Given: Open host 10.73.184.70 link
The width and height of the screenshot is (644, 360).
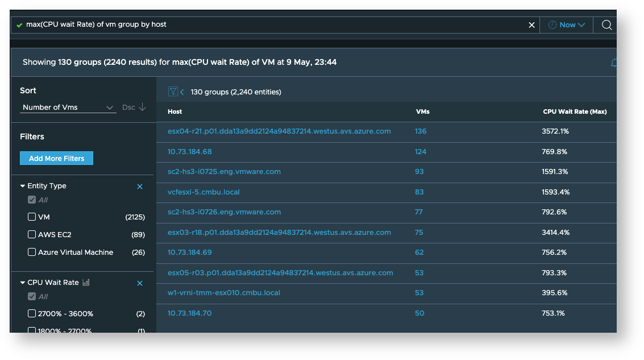Looking at the screenshot, I should tap(190, 313).
